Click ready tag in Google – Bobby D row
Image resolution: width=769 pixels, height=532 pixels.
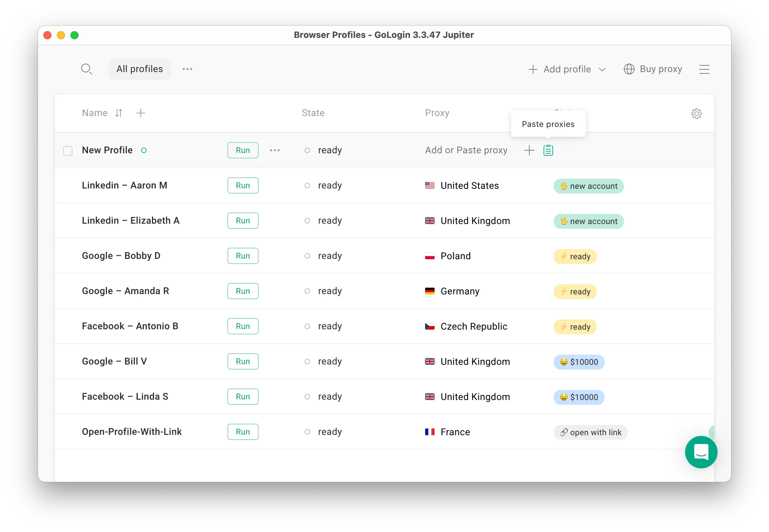(x=575, y=257)
